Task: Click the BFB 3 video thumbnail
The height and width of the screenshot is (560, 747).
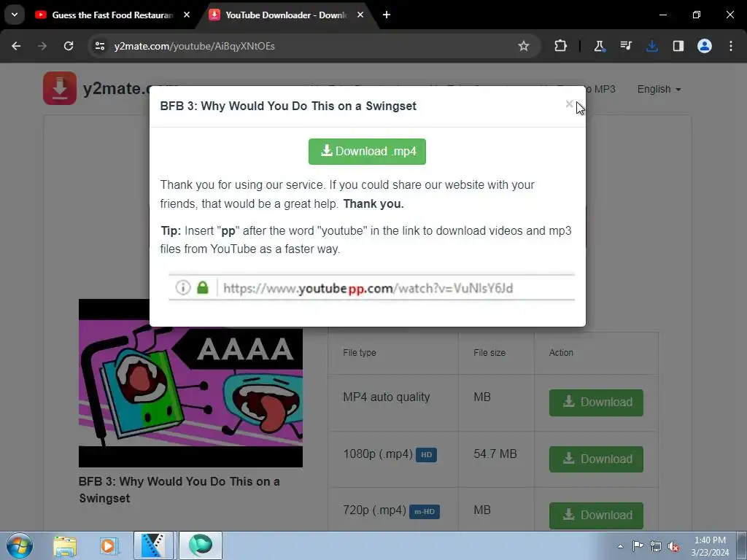Action: pyautogui.click(x=190, y=383)
